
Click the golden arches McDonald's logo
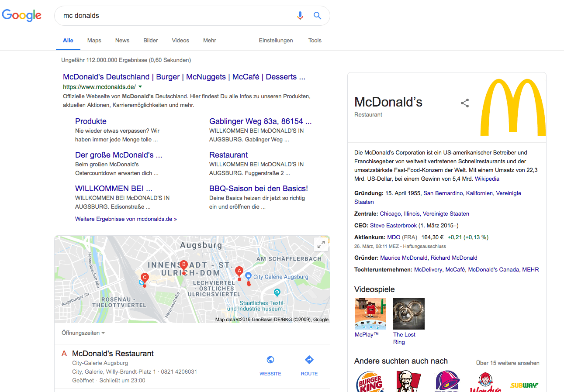[513, 107]
